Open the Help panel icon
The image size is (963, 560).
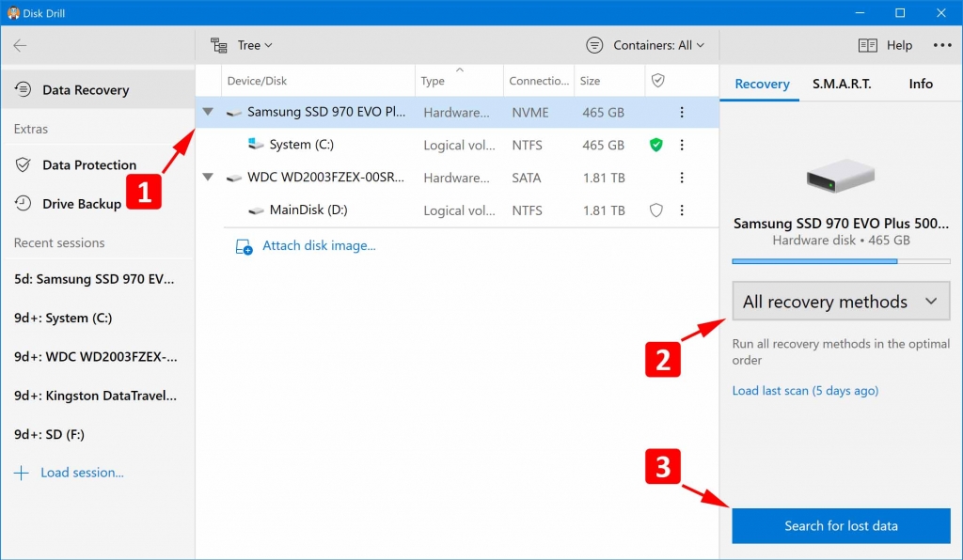(x=868, y=44)
